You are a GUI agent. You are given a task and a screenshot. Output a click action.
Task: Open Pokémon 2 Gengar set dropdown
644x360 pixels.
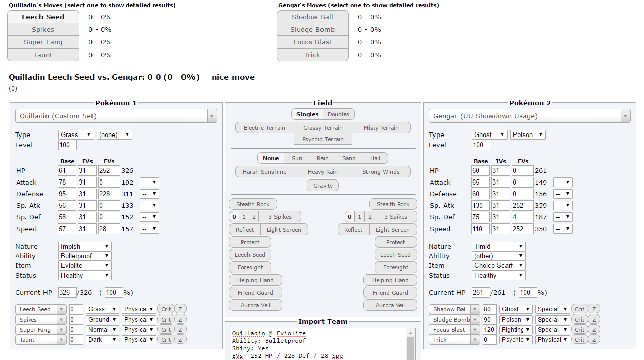530,116
